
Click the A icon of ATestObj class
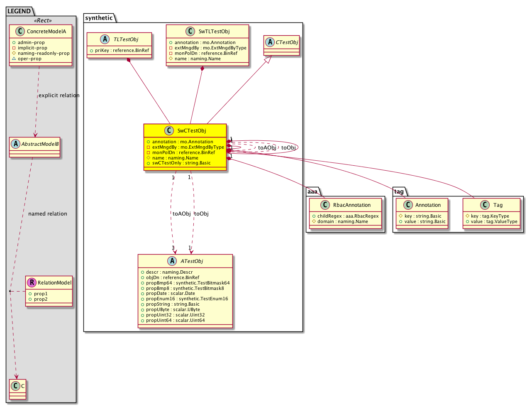click(x=172, y=261)
